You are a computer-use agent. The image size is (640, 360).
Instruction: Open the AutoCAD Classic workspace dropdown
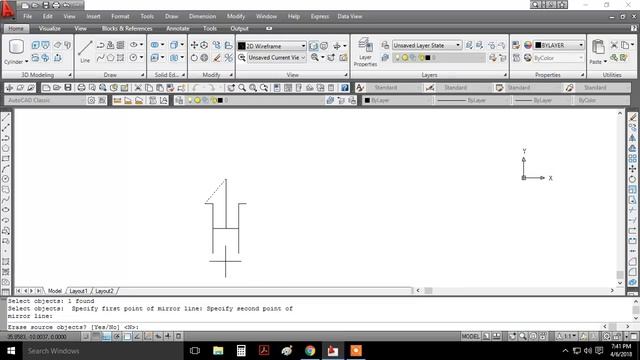click(x=45, y=100)
